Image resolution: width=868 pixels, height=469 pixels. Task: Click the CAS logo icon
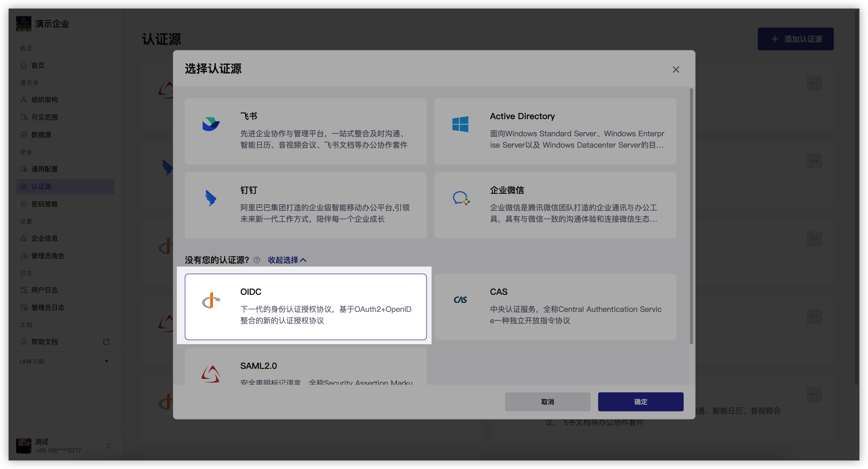pyautogui.click(x=460, y=300)
